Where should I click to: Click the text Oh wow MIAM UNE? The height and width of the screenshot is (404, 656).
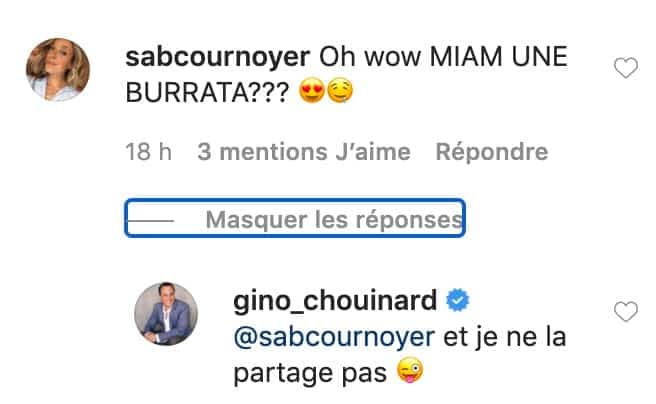(x=443, y=56)
